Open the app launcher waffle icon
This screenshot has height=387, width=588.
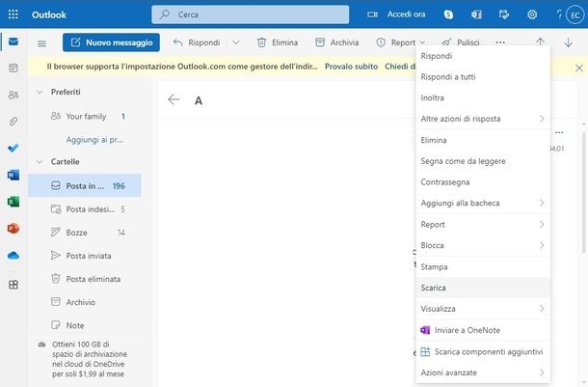coord(13,14)
